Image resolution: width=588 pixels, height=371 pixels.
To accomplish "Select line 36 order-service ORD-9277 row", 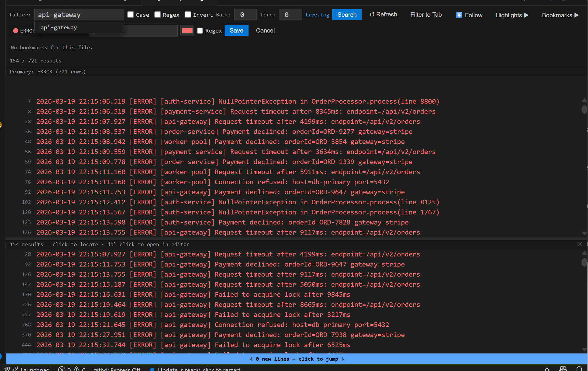I will click(x=294, y=132).
